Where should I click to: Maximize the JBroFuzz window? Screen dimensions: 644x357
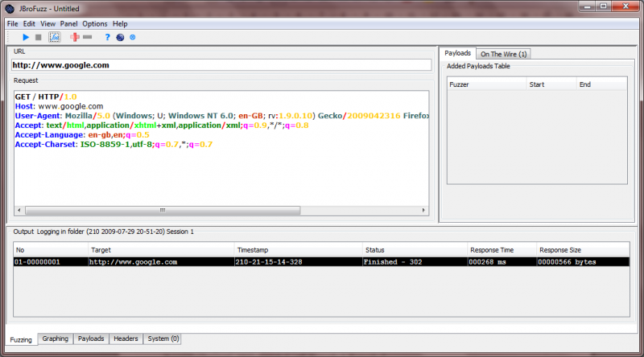603,6
